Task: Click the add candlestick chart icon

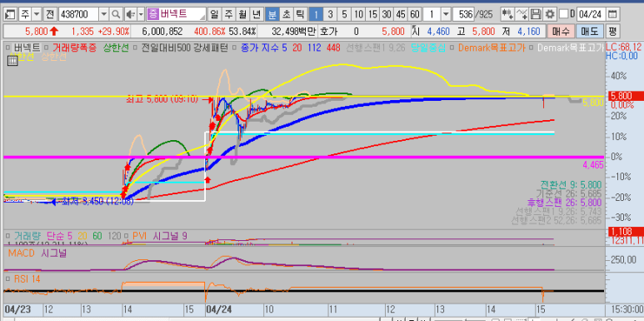Action: pyautogui.click(x=507, y=14)
